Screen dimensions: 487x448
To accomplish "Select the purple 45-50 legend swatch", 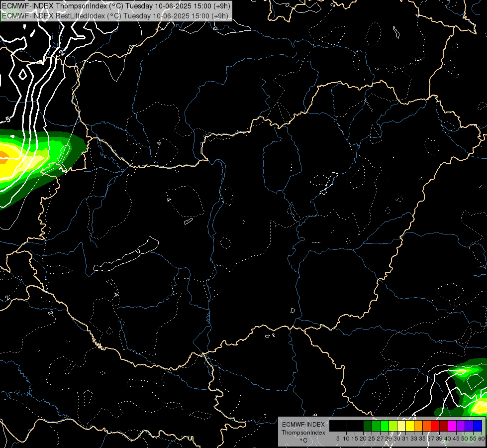I will tap(461, 426).
